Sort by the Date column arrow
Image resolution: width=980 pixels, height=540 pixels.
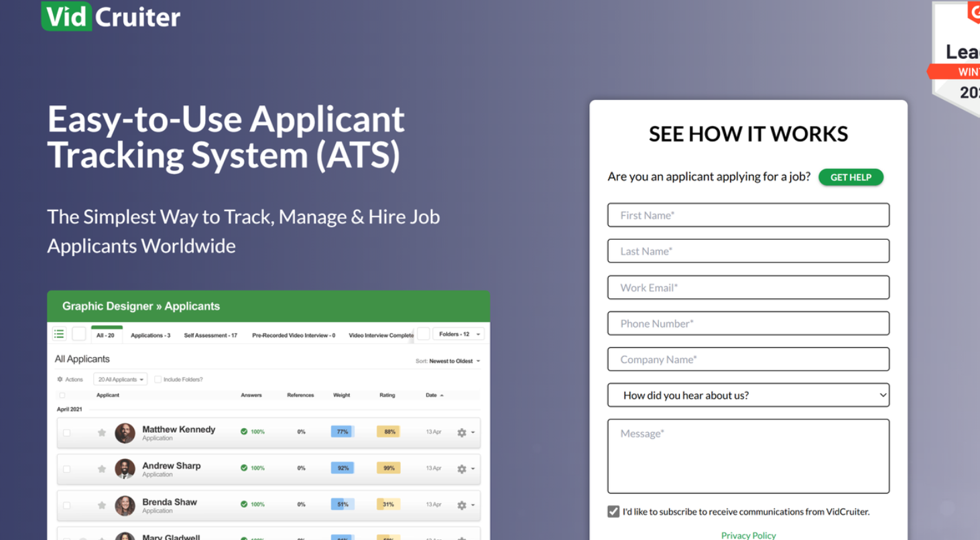pos(442,395)
